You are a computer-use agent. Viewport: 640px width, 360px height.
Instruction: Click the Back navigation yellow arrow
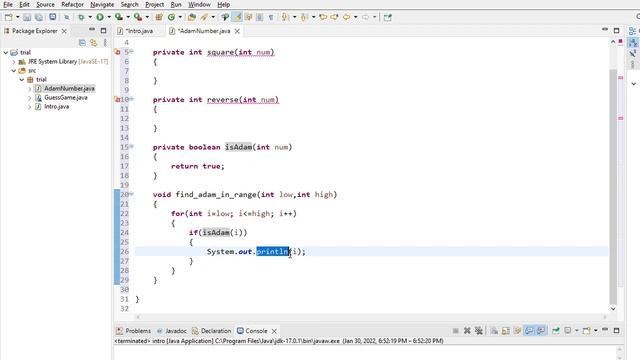pyautogui.click(x=347, y=17)
